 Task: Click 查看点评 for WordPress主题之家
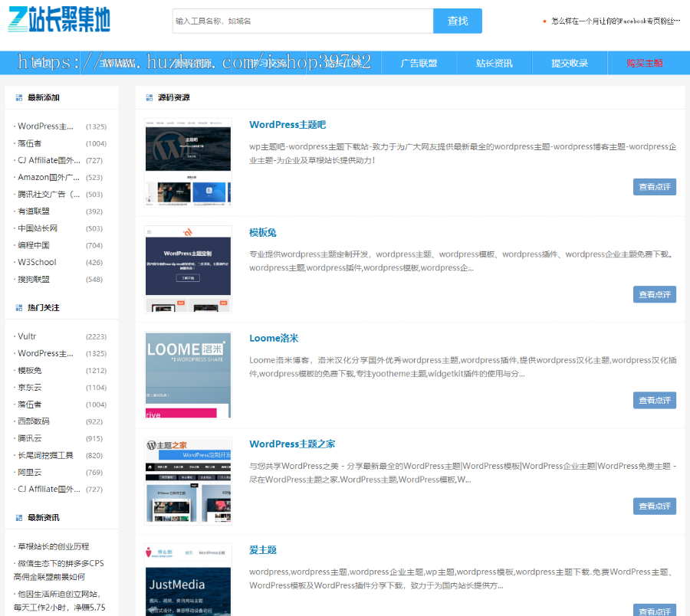655,506
